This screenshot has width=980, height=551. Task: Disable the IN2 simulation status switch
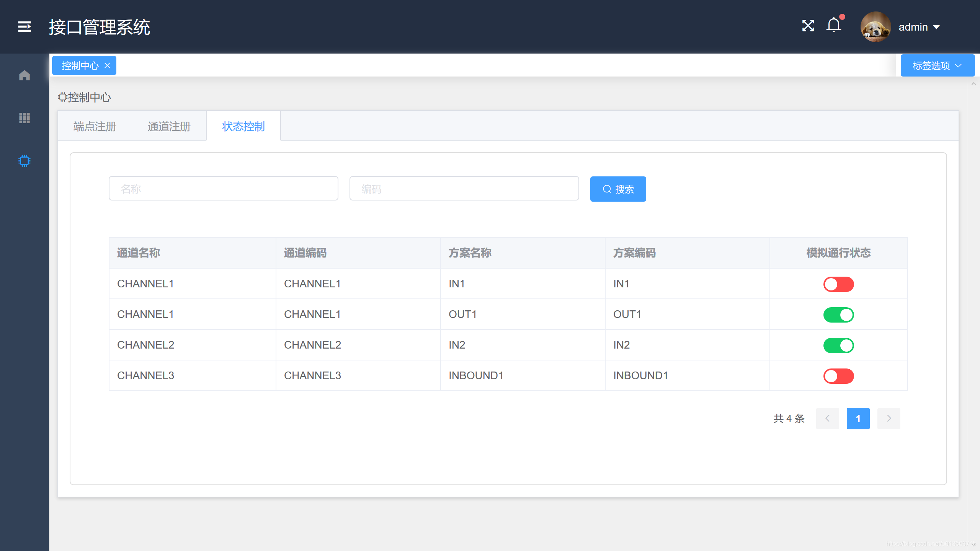click(x=838, y=346)
